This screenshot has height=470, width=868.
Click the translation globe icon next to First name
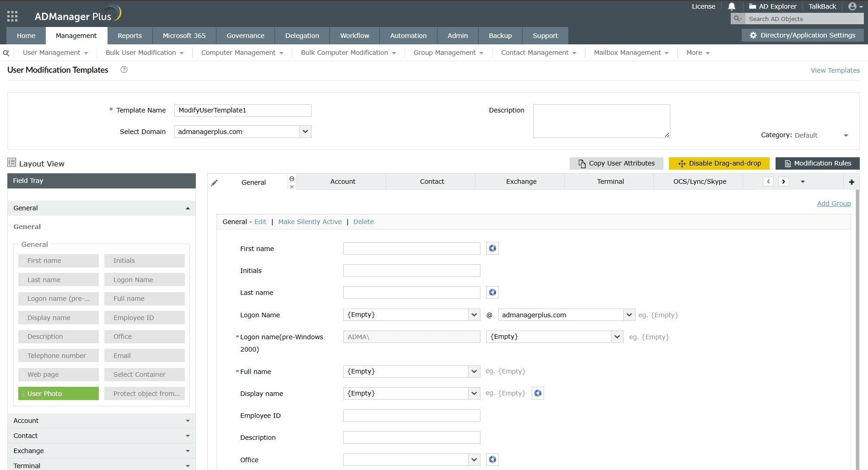tap(492, 248)
